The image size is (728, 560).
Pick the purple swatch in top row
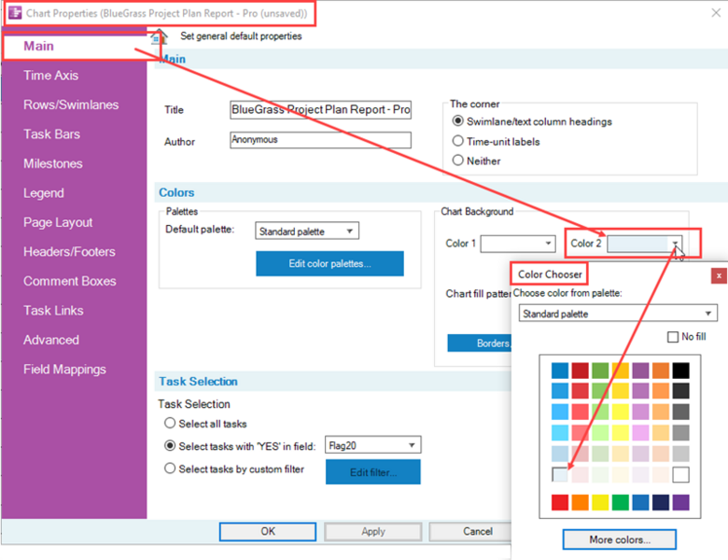[640, 371]
